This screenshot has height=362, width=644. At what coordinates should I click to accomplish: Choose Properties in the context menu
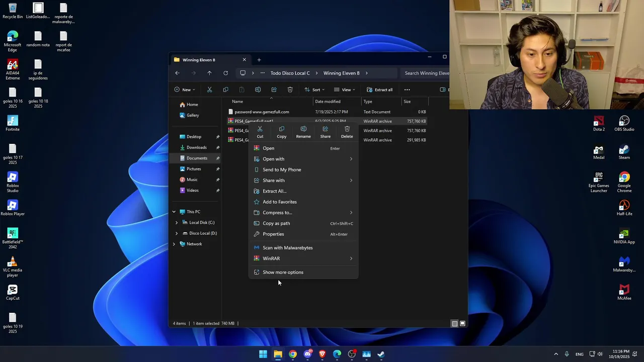tap(303, 234)
